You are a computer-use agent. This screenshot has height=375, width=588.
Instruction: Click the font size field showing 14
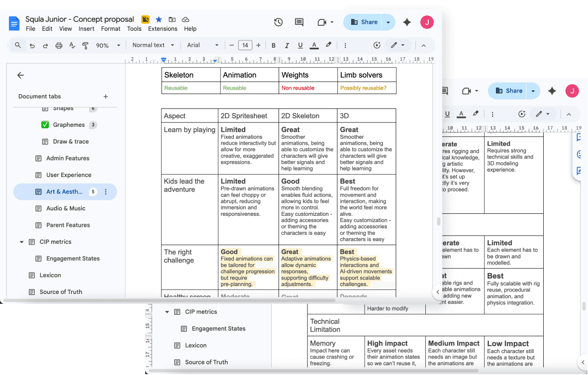tap(245, 45)
